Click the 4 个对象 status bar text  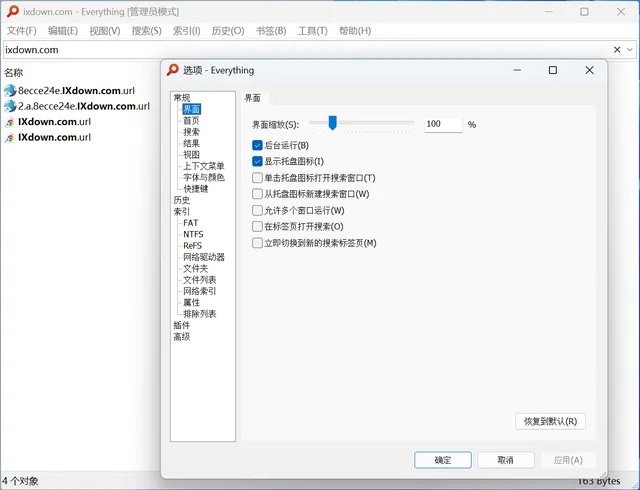pyautogui.click(x=20, y=481)
